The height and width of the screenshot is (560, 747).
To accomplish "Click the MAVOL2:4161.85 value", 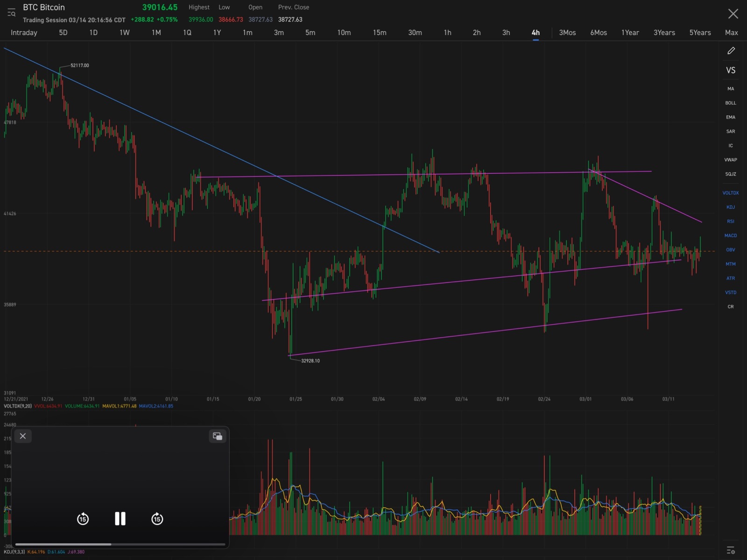I will (156, 406).
